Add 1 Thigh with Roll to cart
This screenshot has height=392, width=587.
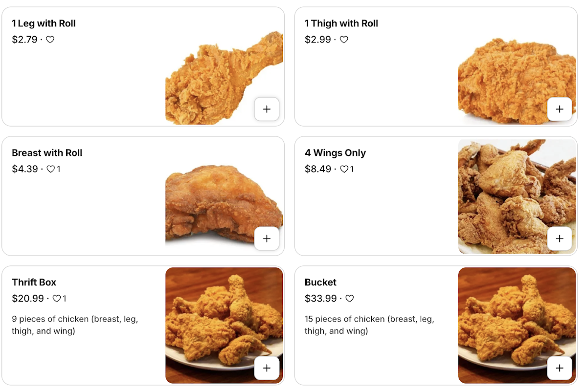[560, 109]
